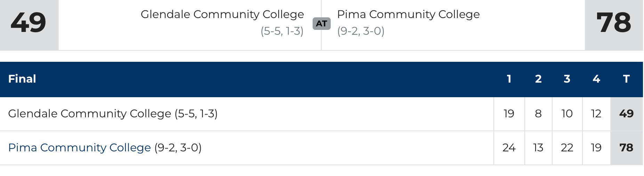Click the Final label in table header

(x=22, y=79)
